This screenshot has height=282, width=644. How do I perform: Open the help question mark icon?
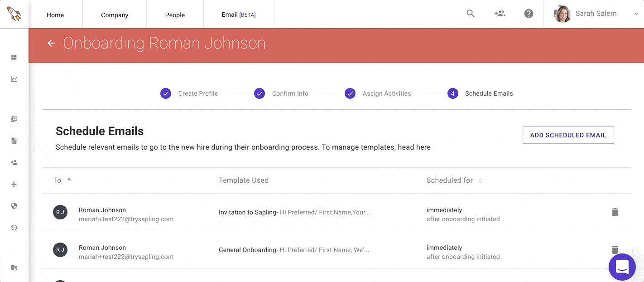[529, 14]
